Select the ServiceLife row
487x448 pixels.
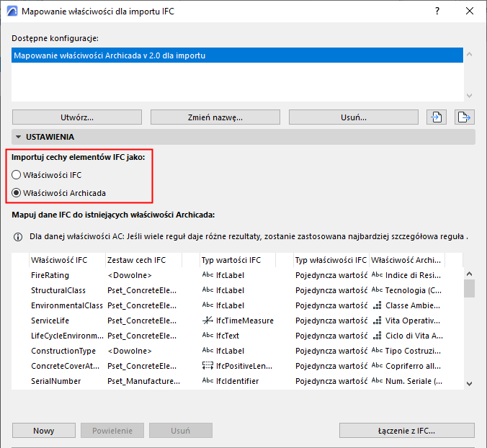click(237, 321)
